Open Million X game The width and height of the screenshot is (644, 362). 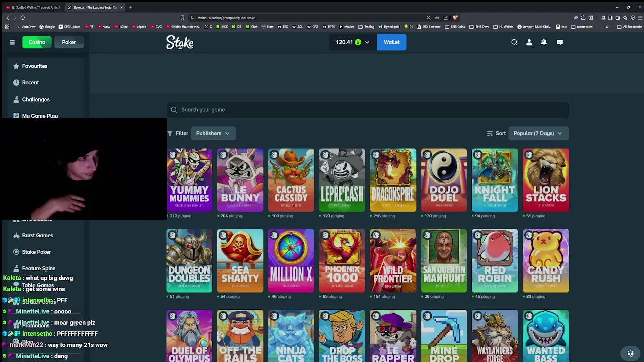(x=291, y=260)
